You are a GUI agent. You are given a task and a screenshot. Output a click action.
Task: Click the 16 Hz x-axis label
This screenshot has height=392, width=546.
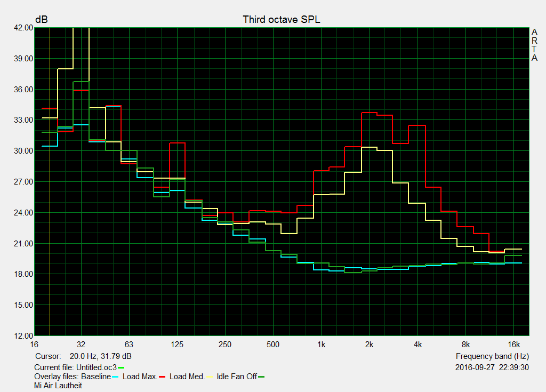click(x=34, y=345)
